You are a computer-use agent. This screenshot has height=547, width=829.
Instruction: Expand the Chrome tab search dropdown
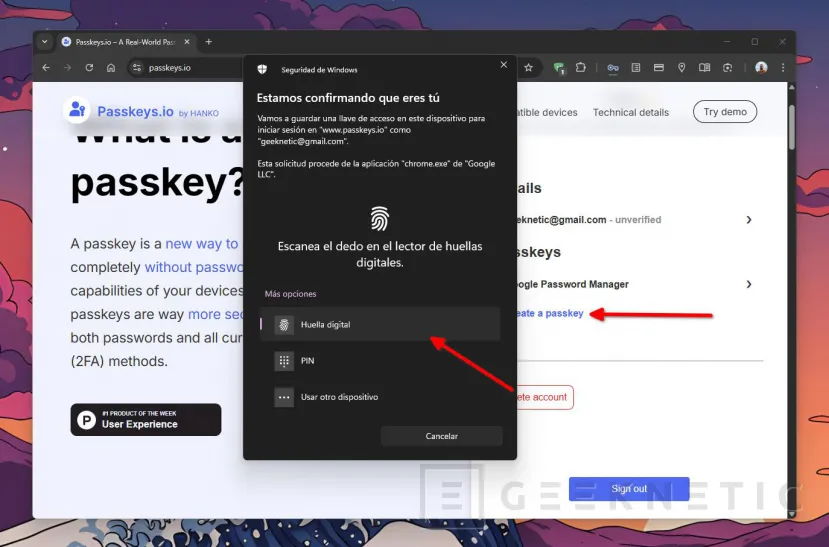pos(45,42)
